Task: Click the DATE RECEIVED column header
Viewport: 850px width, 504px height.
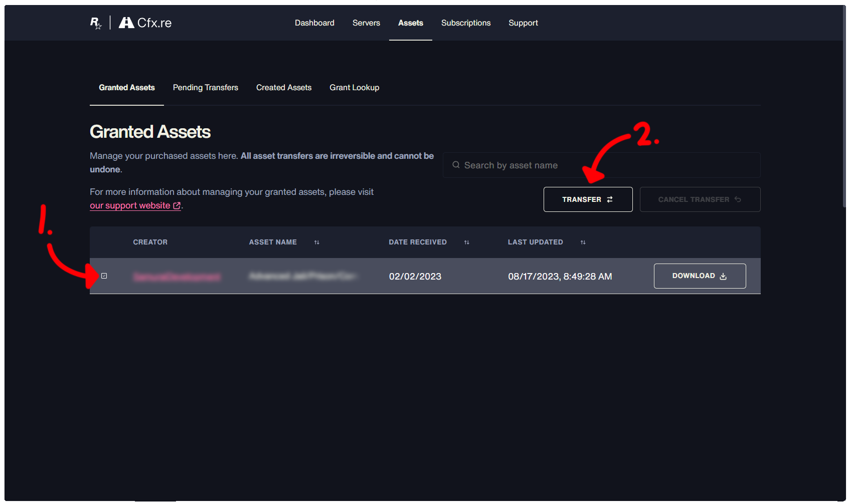Action: pyautogui.click(x=418, y=242)
